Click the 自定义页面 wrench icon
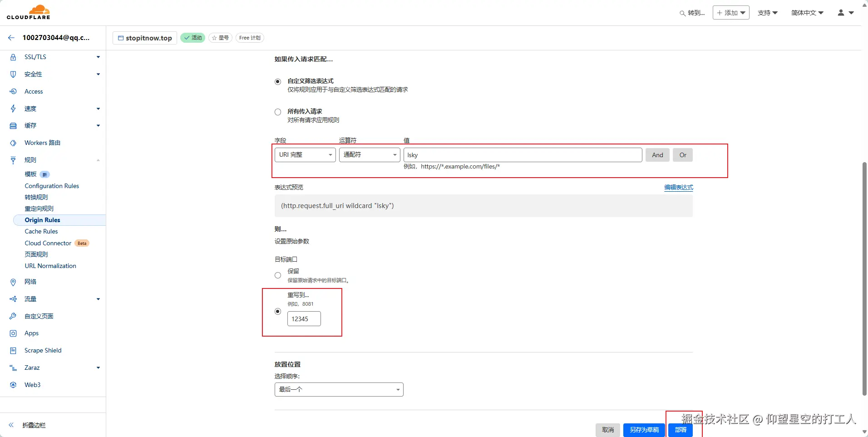This screenshot has width=868, height=437. pyautogui.click(x=13, y=316)
